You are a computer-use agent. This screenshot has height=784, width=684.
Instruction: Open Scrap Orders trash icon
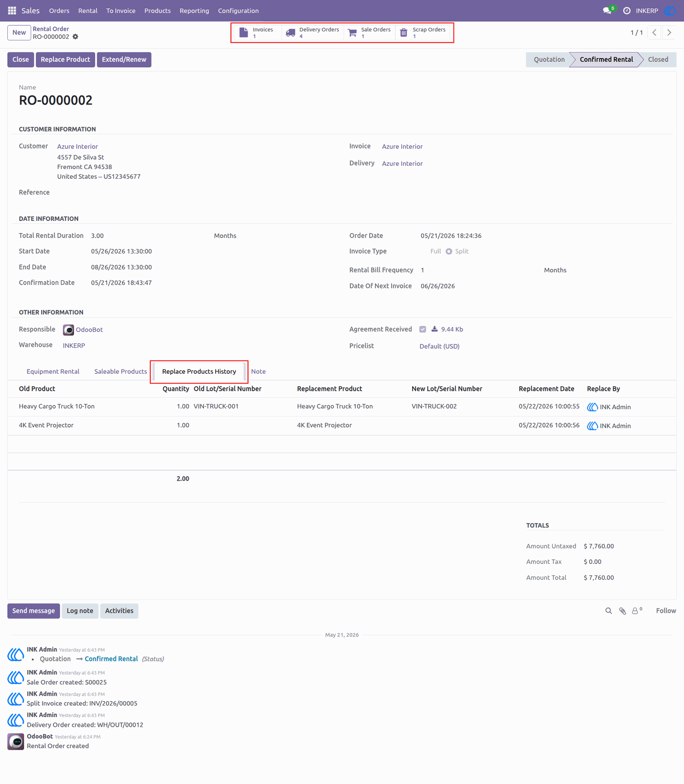pyautogui.click(x=404, y=33)
